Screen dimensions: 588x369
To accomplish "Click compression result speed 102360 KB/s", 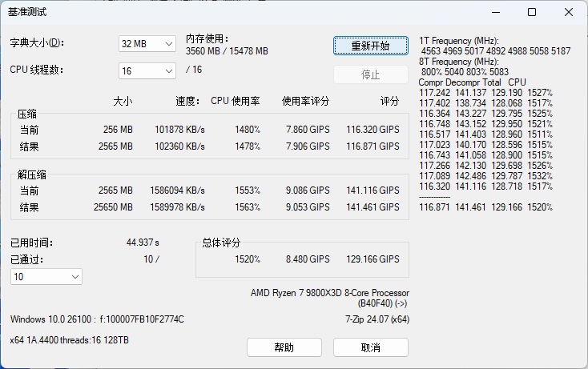I will (179, 146).
